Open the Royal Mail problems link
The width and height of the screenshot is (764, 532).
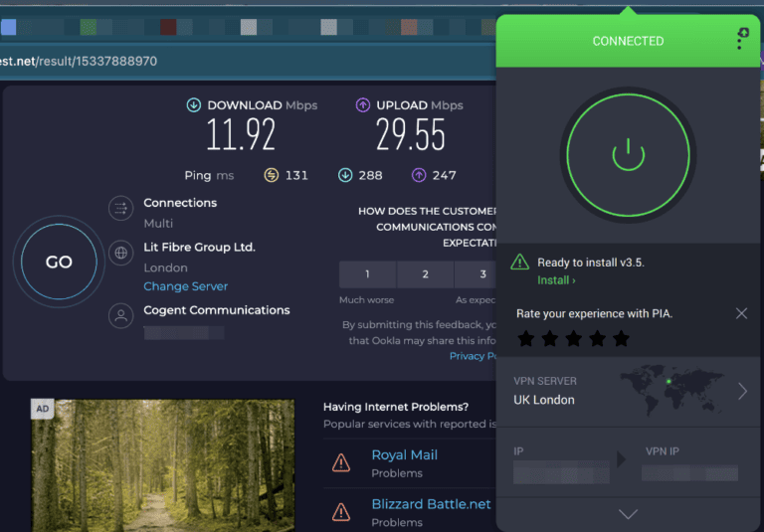[x=404, y=454]
